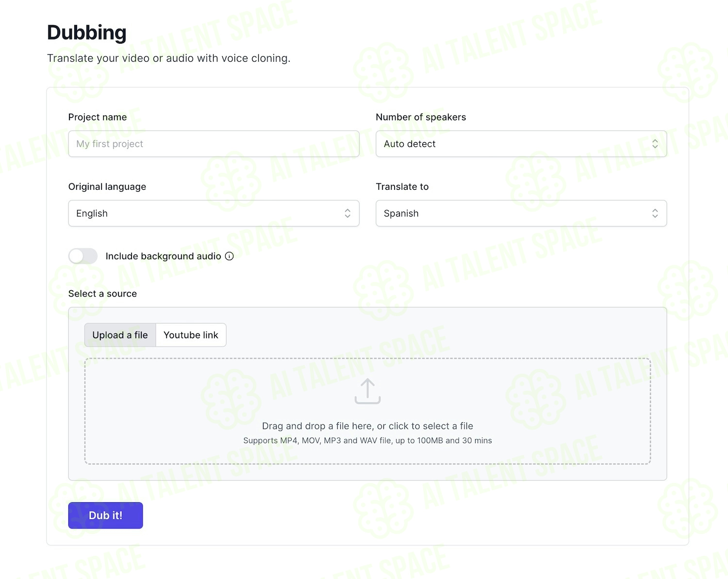Click the upload arrow icon in drop zone
Screen dimensions: 728x579
point(367,391)
